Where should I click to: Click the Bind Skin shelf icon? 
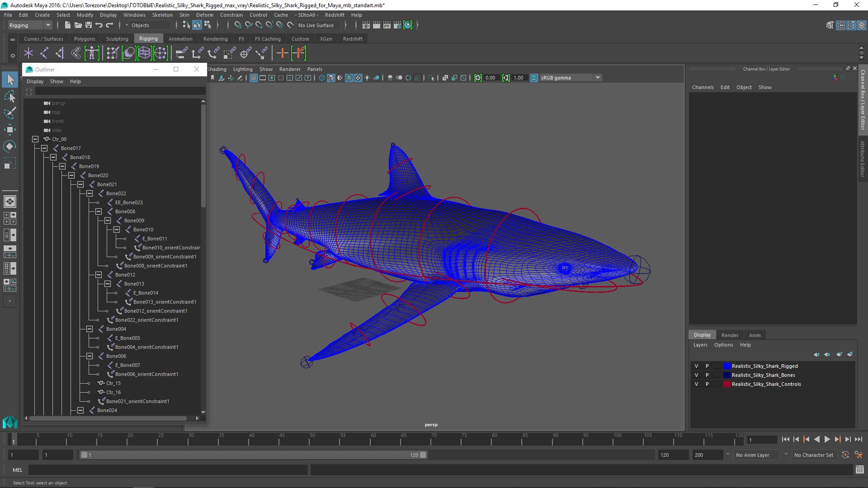pos(76,53)
